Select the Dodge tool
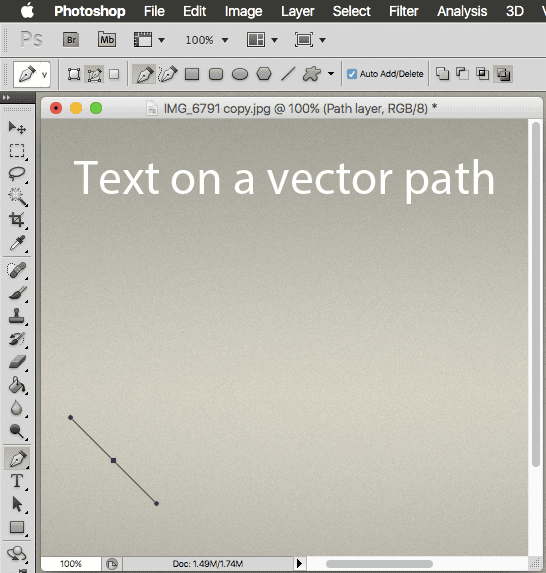The height and width of the screenshot is (573, 546). pos(17,431)
